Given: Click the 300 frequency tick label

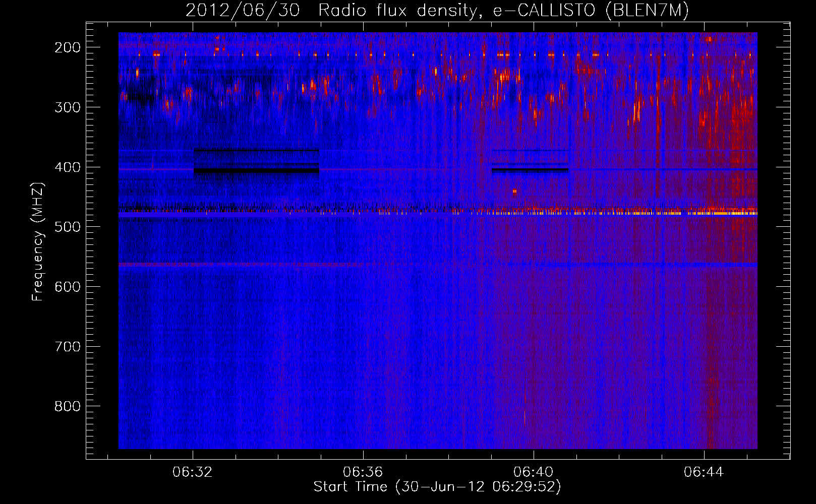Looking at the screenshot, I should tap(68, 107).
